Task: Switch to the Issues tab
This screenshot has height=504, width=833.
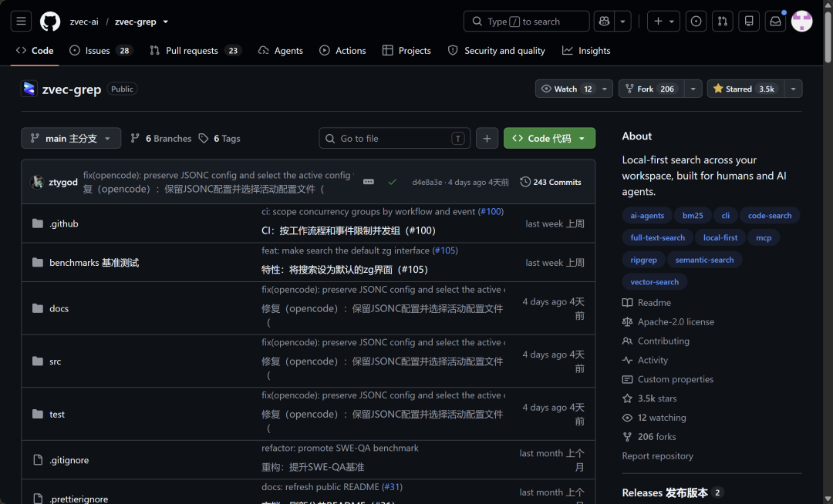Action: click(x=100, y=50)
